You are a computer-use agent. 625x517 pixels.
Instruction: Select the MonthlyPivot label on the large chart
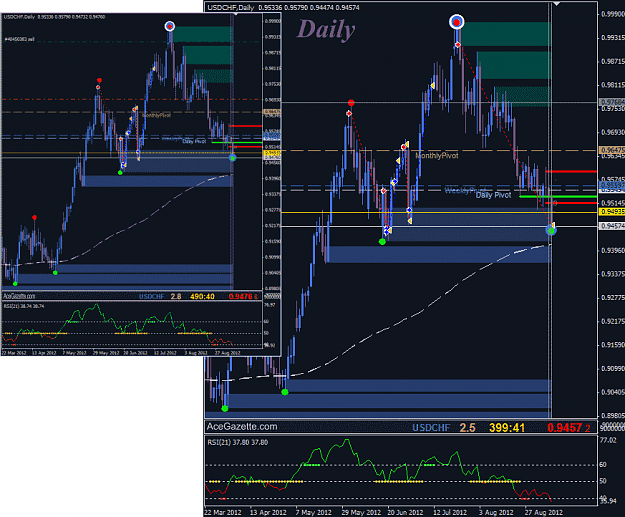437,155
